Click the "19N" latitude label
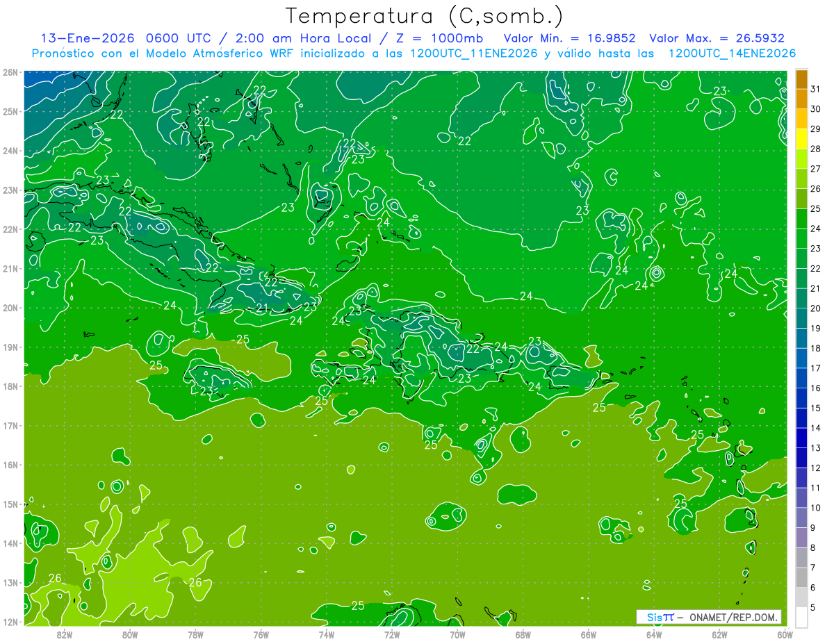This screenshot has width=834, height=644. (10, 347)
